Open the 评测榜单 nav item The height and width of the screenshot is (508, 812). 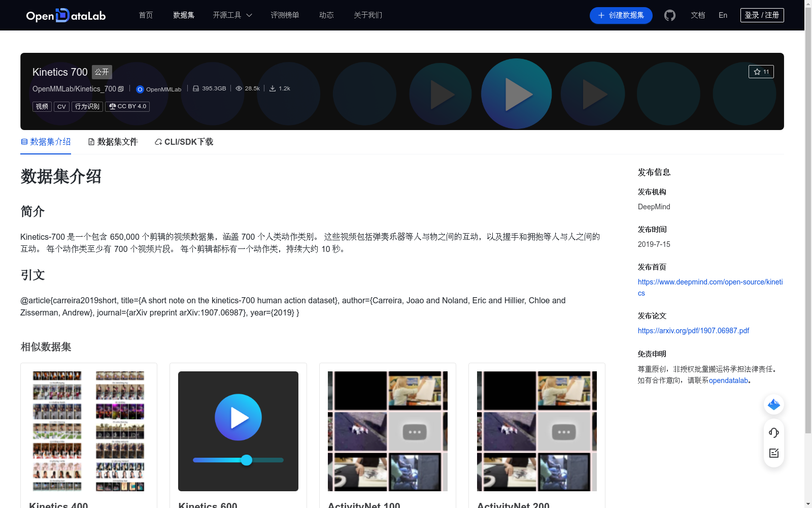[x=285, y=15]
